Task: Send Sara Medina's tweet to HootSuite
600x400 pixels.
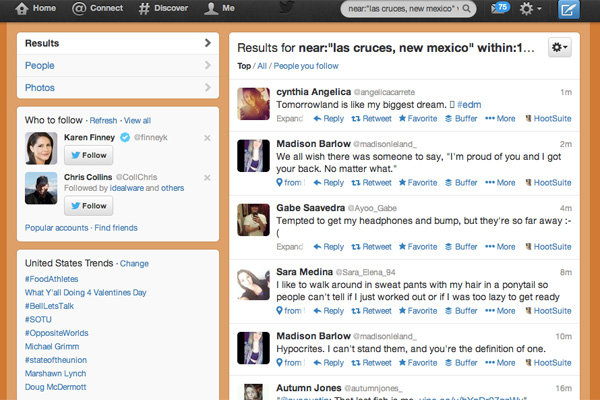Action: 548,311
